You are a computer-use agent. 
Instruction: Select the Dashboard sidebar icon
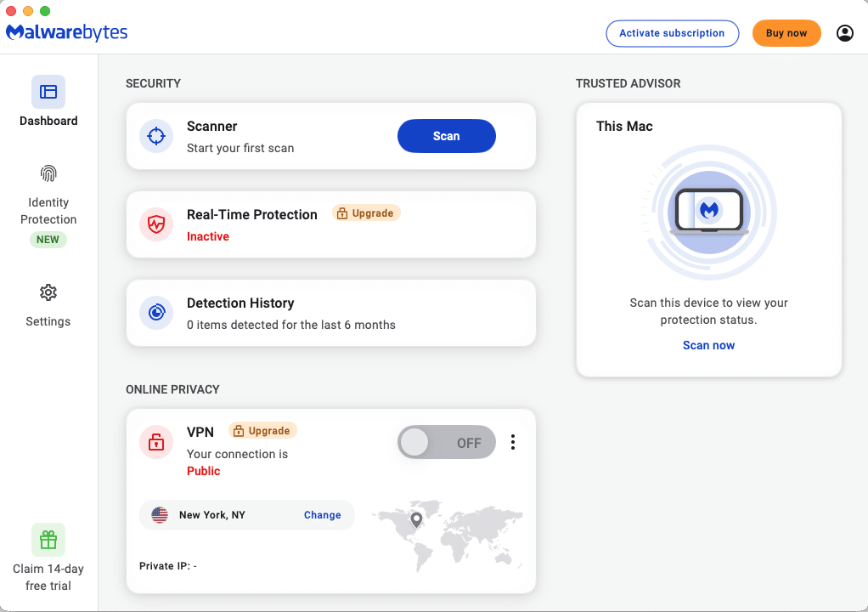(48, 92)
